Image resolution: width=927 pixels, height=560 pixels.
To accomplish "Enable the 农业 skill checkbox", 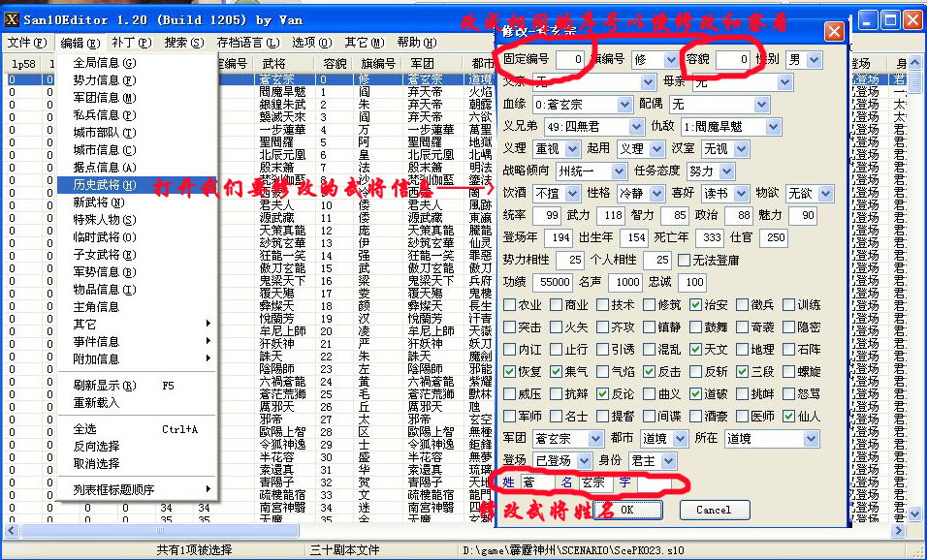I will coord(511,304).
